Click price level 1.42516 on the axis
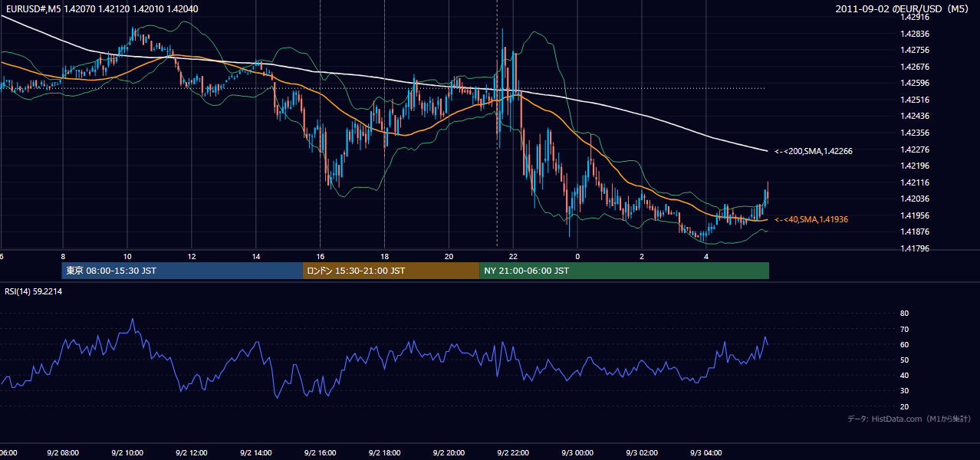Image resolution: width=980 pixels, height=460 pixels. coord(916,100)
